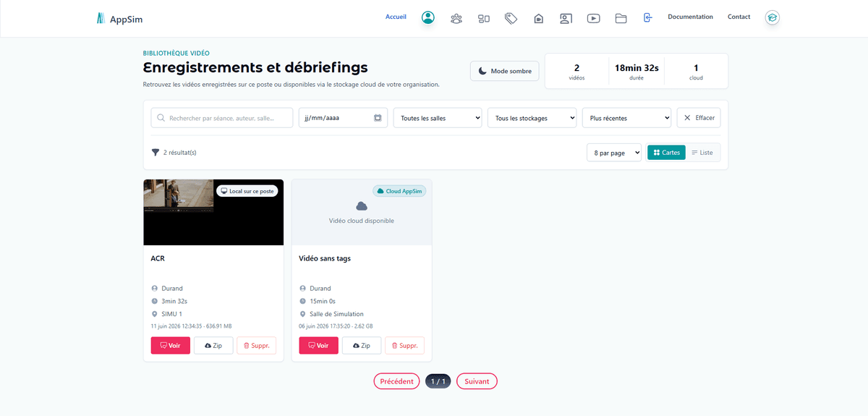Toggle Mode sombre
The image size is (868, 416).
point(505,71)
